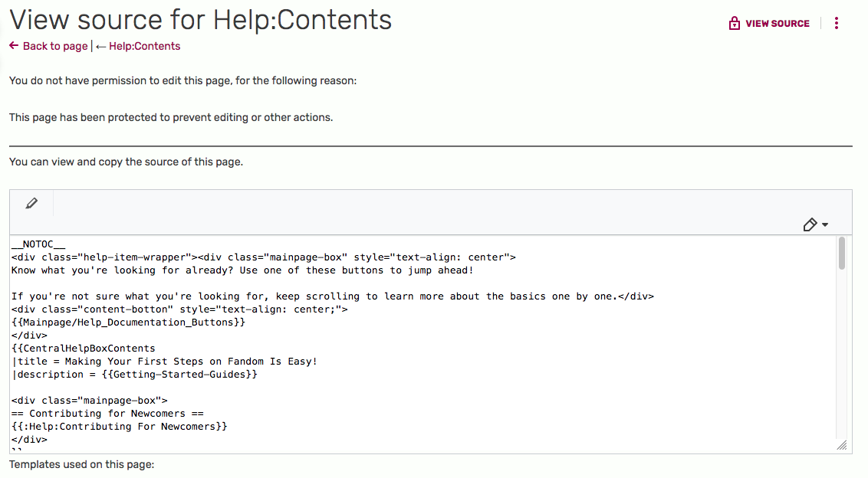868x478 pixels.
Task: Expand the arrow beside the highlighter icon
Action: point(825,224)
